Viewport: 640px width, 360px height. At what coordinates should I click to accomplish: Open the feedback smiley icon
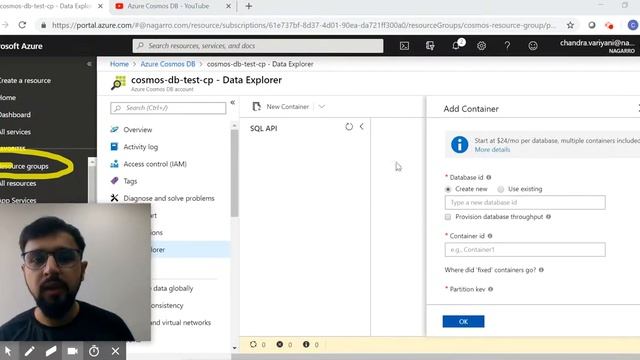533,46
